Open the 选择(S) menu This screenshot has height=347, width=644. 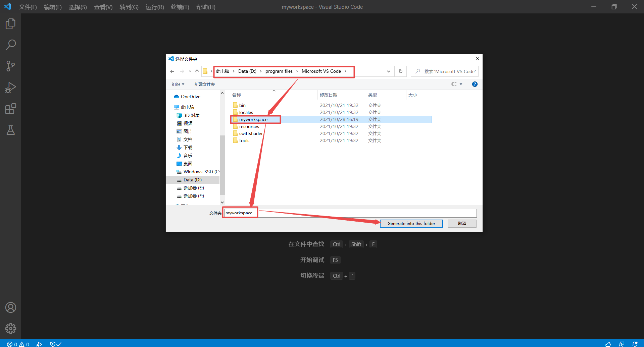pyautogui.click(x=78, y=7)
